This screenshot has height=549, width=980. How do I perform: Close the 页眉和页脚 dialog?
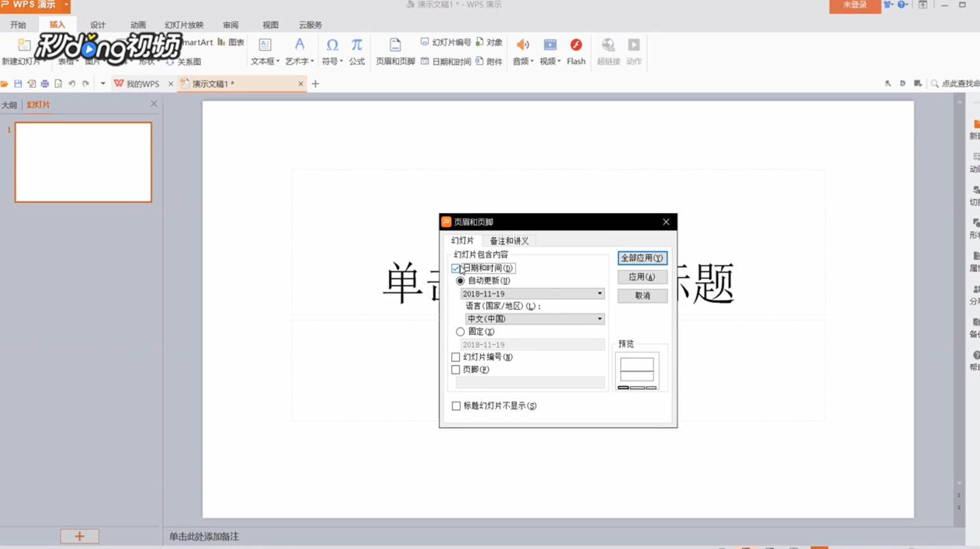666,222
